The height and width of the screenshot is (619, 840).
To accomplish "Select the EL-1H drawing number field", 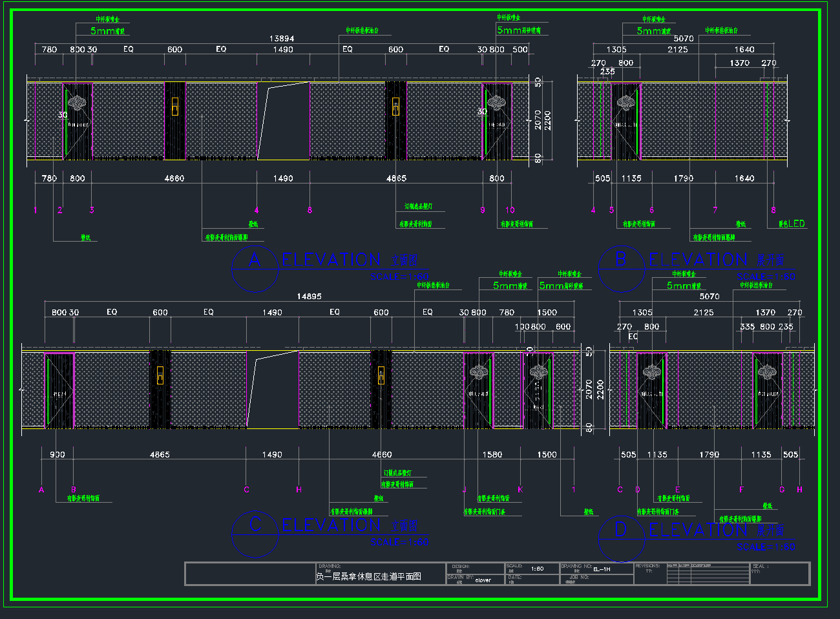I will click(602, 569).
